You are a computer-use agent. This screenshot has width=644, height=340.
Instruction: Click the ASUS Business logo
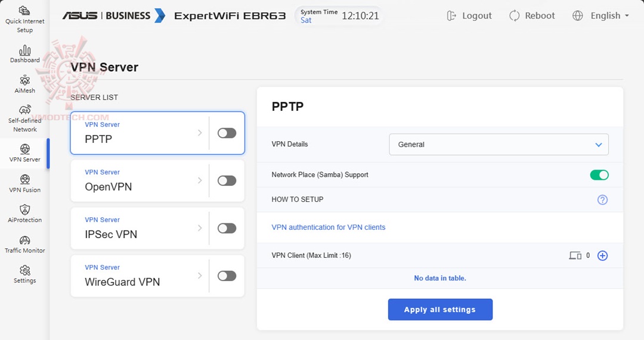(x=113, y=15)
